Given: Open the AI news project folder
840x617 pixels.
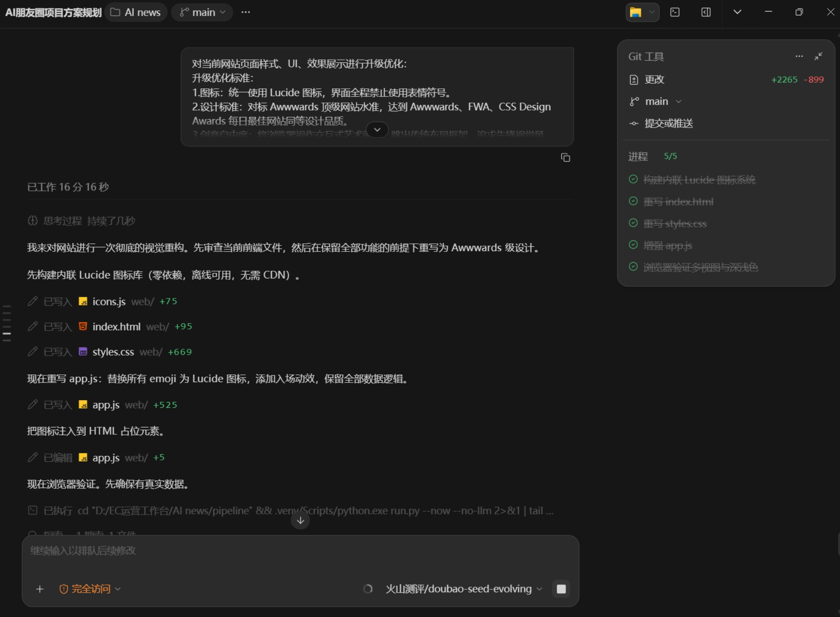Looking at the screenshot, I should [x=135, y=12].
